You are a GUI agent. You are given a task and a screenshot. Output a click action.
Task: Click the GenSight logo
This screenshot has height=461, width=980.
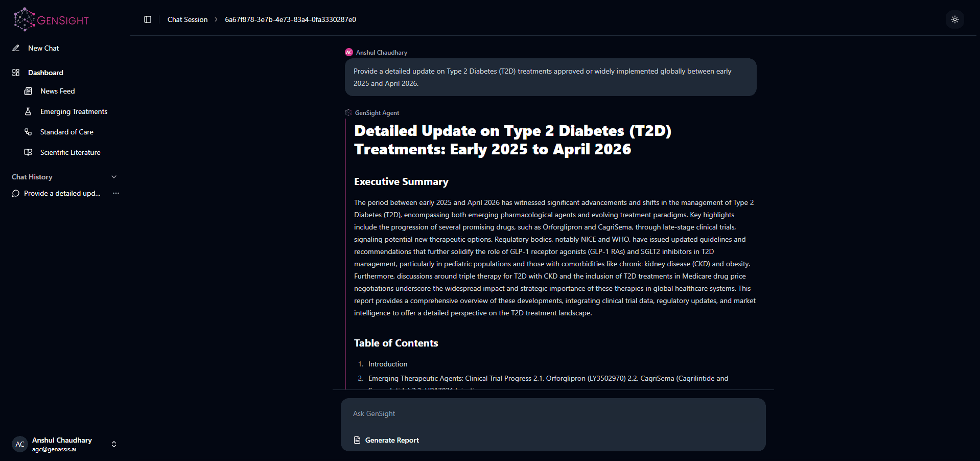click(51, 20)
